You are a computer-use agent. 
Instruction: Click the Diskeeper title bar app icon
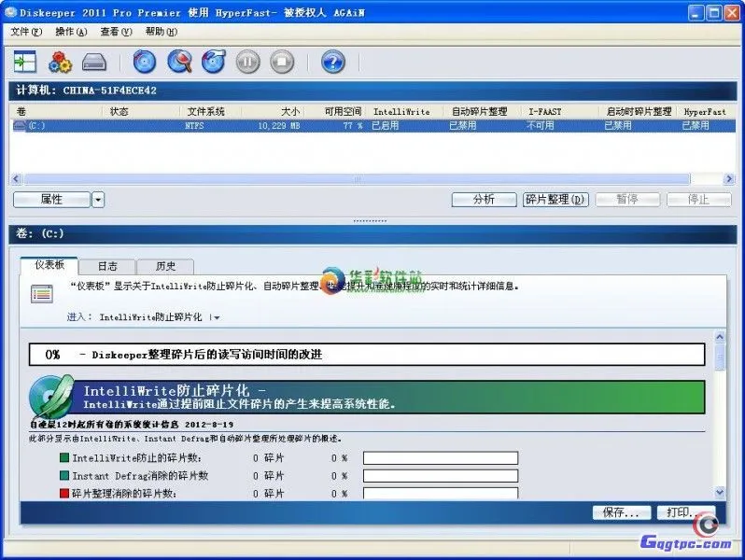point(10,12)
